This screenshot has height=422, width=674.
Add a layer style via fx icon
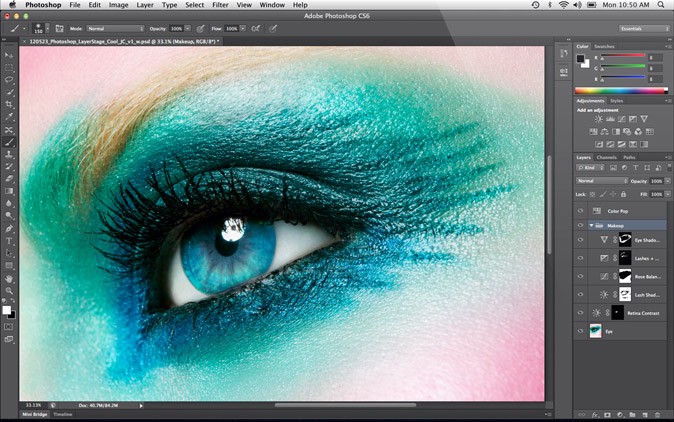click(x=594, y=413)
